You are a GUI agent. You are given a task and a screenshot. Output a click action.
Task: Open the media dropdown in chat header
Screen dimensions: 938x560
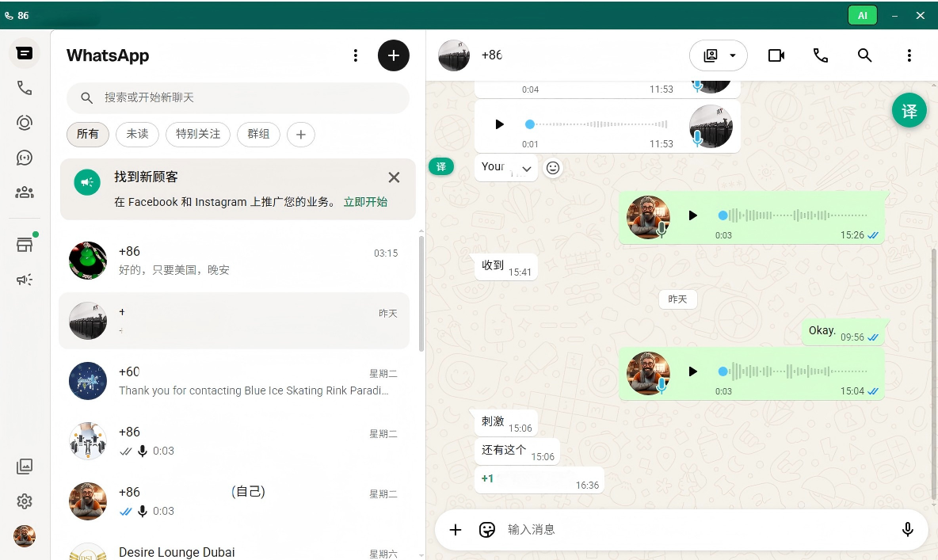coord(719,55)
